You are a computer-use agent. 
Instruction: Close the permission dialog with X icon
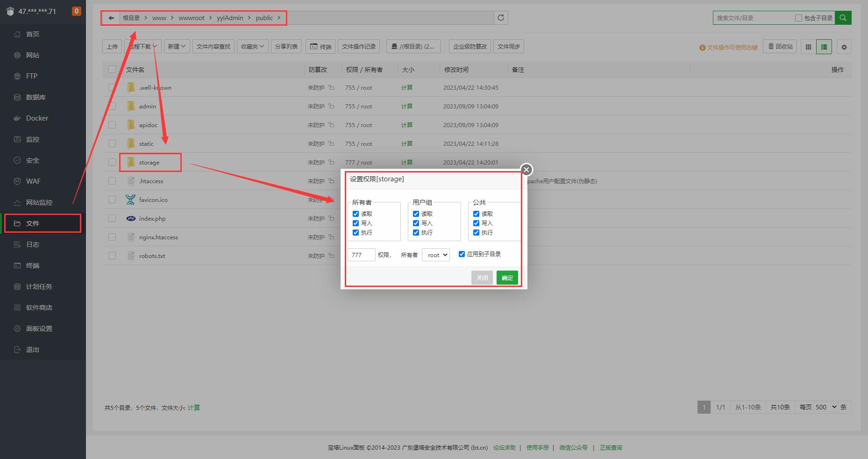click(526, 170)
